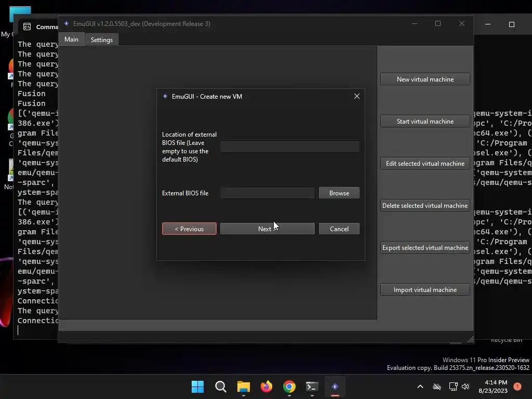Click the Create new VM dialog icon

click(165, 96)
